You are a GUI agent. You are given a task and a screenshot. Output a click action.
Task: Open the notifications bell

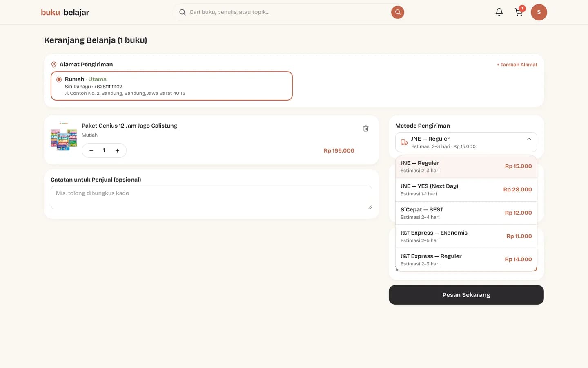pos(499,12)
